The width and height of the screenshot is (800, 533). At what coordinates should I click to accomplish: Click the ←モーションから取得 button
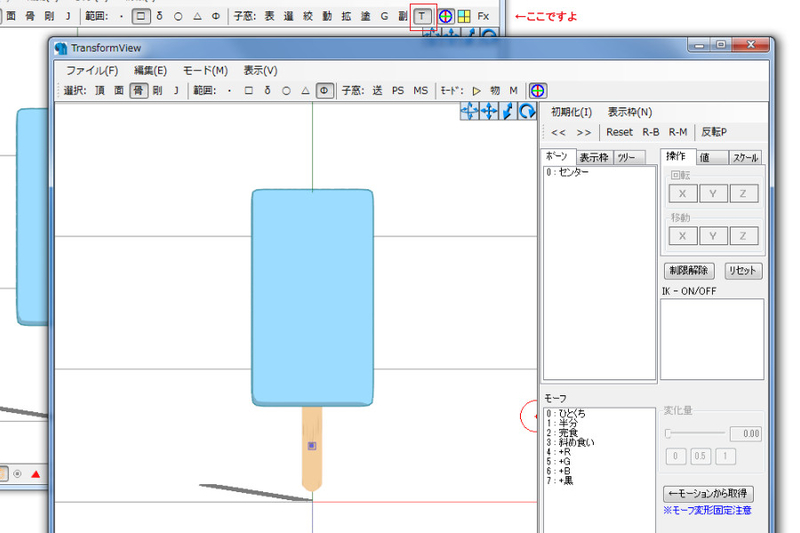(x=708, y=493)
